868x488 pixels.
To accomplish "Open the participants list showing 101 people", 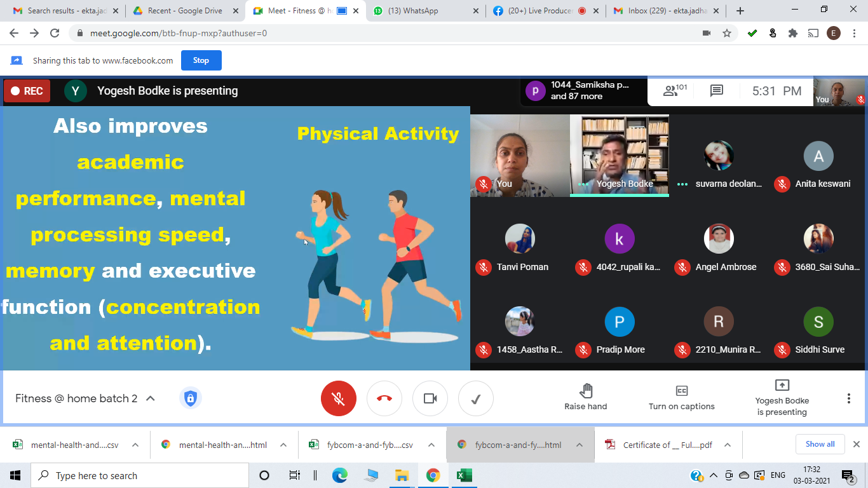I will 671,90.
